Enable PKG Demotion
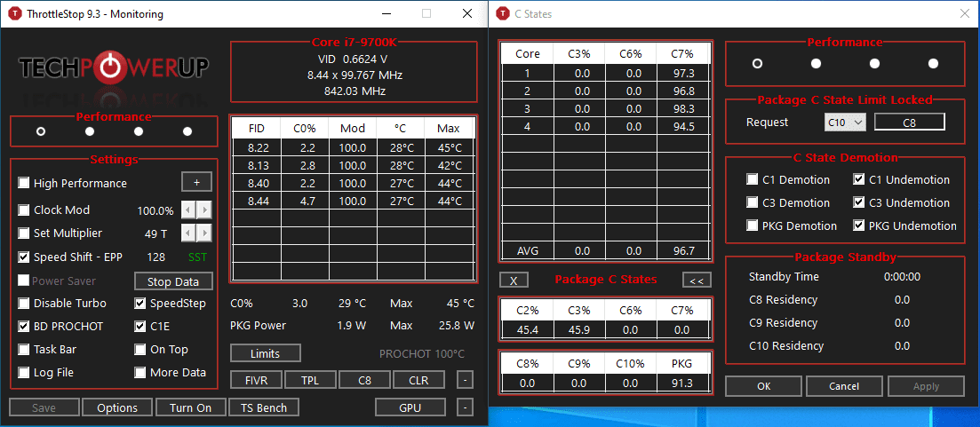980x427 pixels. click(x=753, y=225)
